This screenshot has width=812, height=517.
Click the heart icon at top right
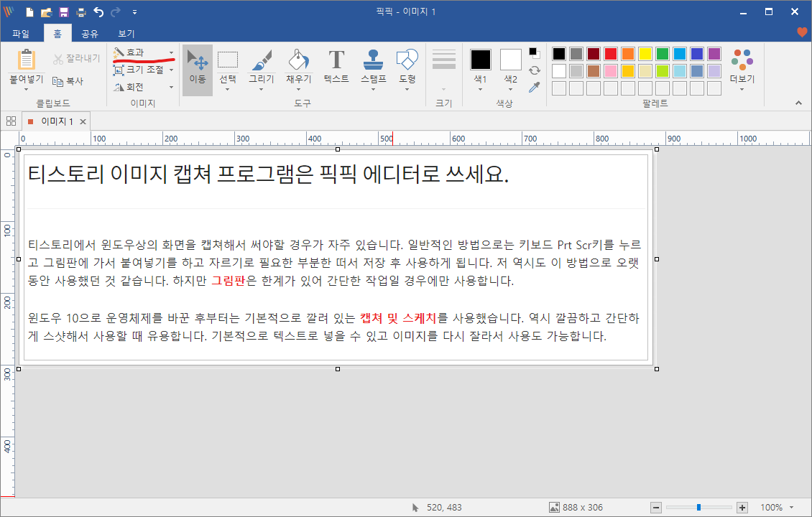tap(802, 32)
